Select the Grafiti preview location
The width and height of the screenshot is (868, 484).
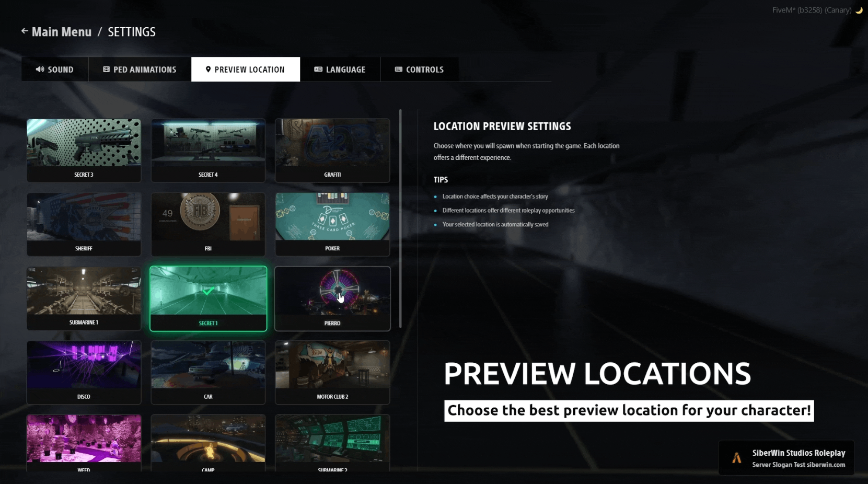tap(332, 151)
